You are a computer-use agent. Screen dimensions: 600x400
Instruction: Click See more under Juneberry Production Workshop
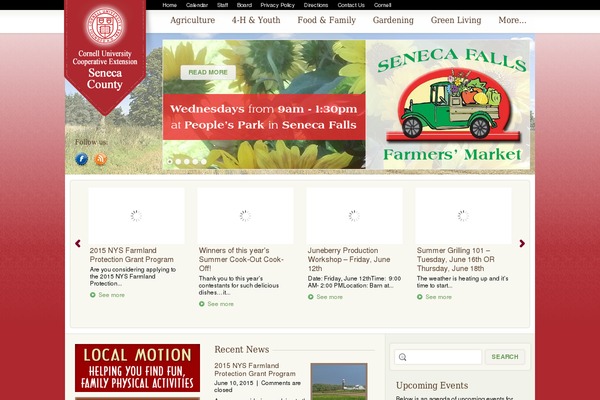pyautogui.click(x=329, y=297)
